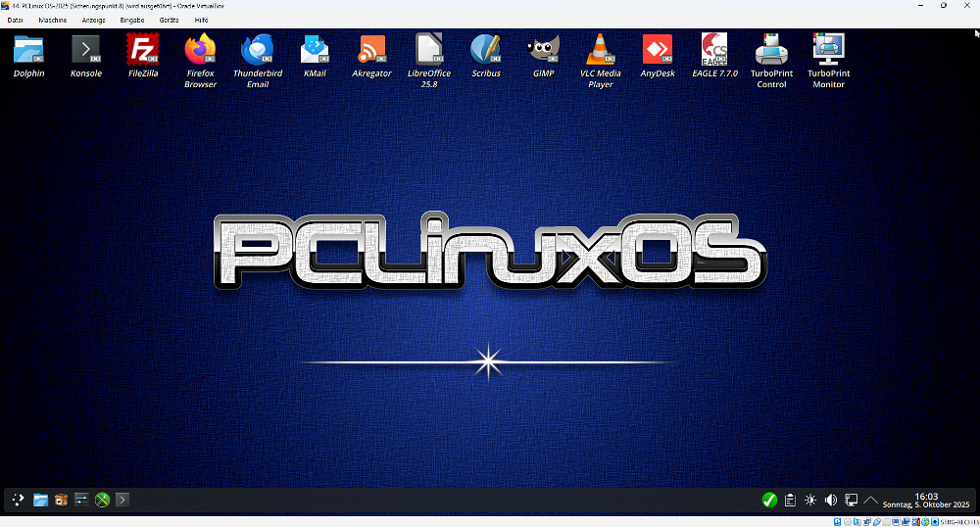
Task: Launch GIMP from the desktop
Action: pyautogui.click(x=543, y=49)
